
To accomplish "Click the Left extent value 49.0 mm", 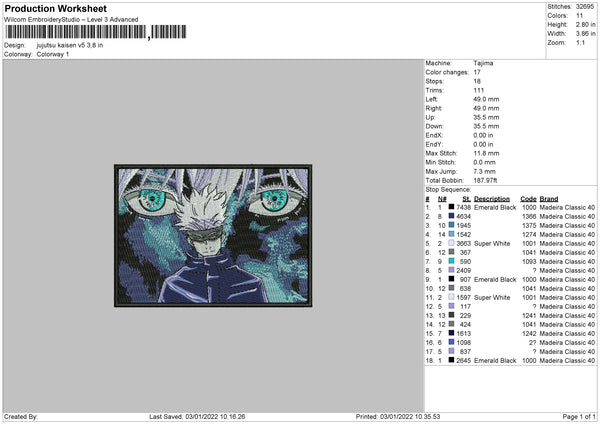I will coord(486,99).
